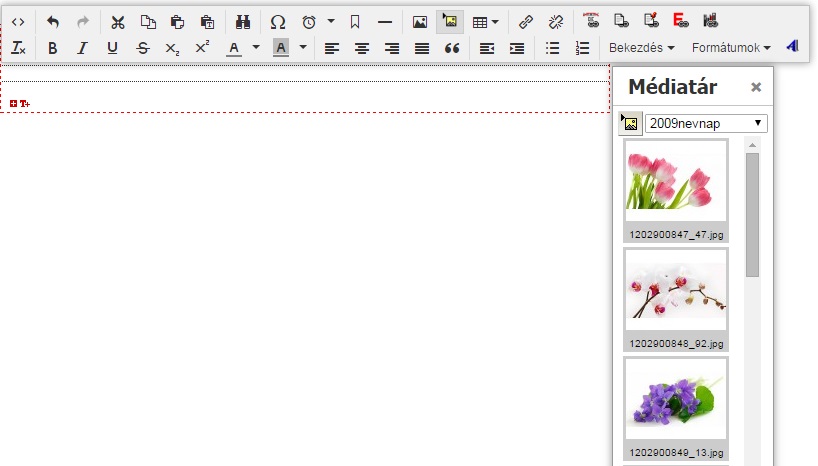Cut selection with the scissors icon
Screen dimensions: 818x466
(x=118, y=21)
